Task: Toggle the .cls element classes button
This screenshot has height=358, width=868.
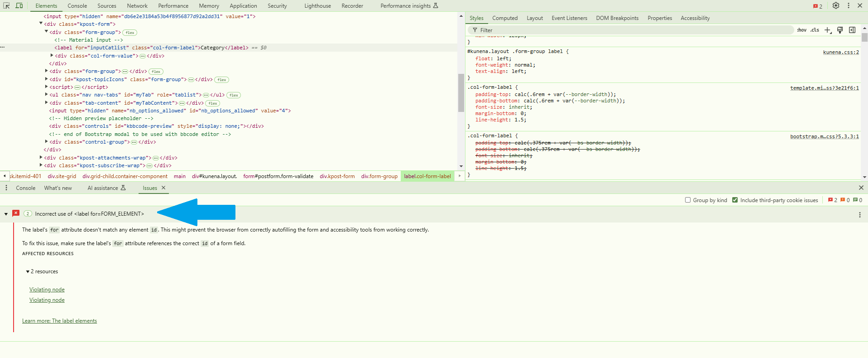Action: [x=815, y=30]
